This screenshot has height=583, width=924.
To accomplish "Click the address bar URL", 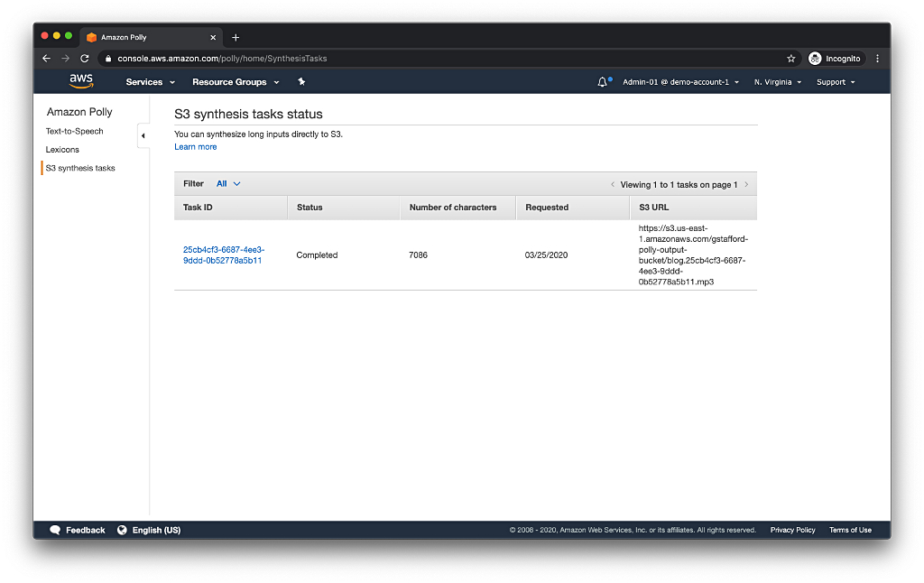I will pyautogui.click(x=222, y=59).
